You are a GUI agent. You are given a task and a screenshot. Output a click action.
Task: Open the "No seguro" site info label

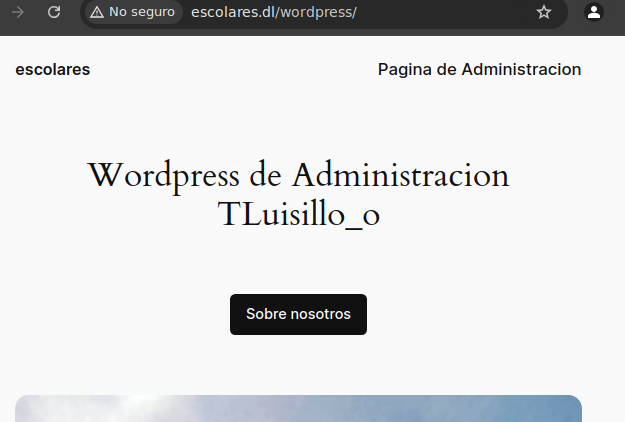[x=141, y=12]
